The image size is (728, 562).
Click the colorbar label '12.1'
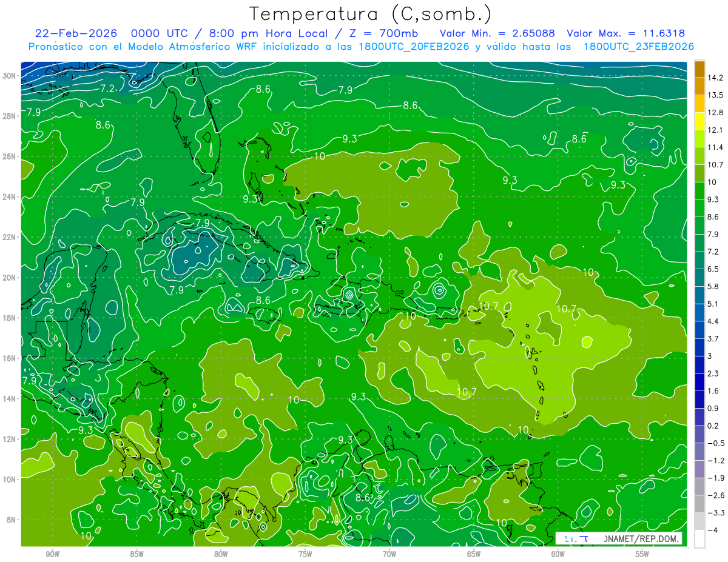pyautogui.click(x=715, y=130)
